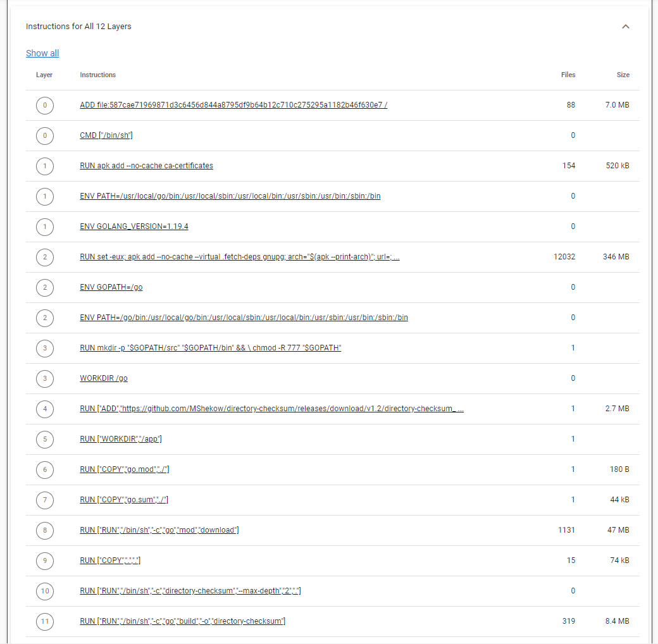
Task: Open the directory-checksum --max-depth instruction
Action: [190, 591]
